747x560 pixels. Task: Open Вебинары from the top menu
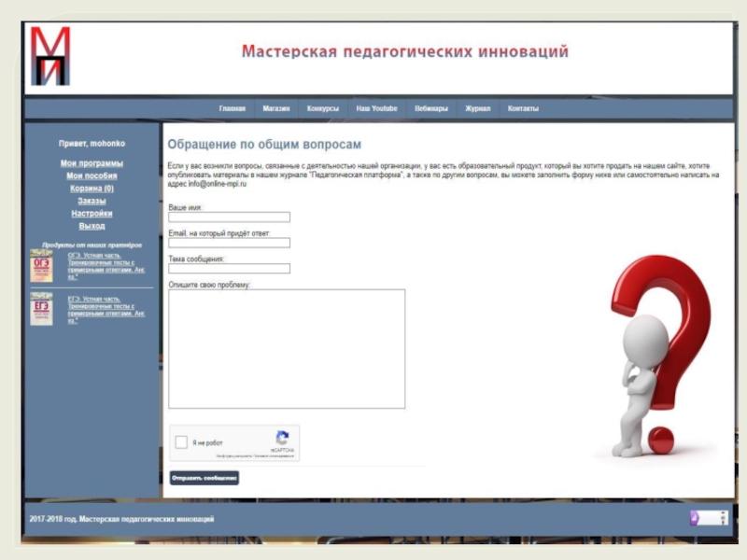(x=431, y=109)
